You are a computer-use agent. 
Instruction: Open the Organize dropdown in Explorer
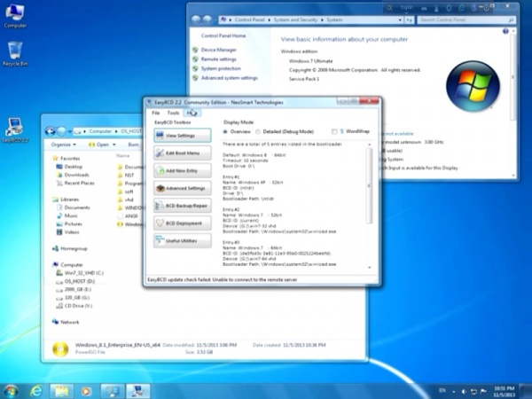(x=64, y=144)
